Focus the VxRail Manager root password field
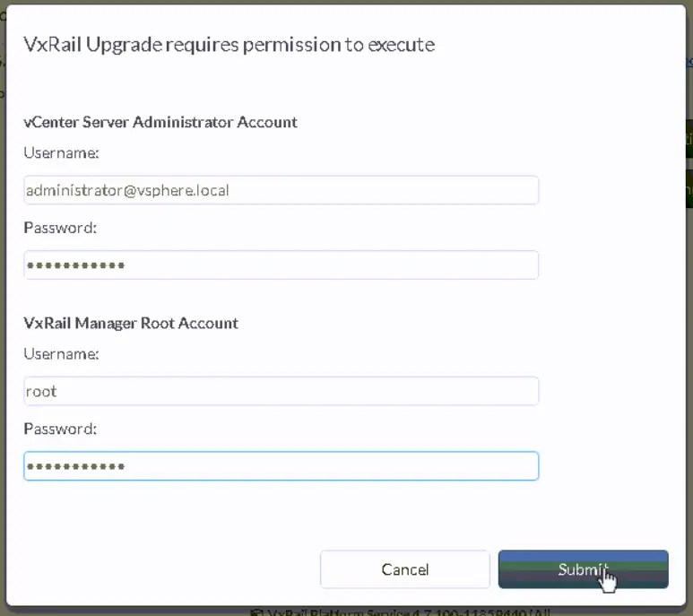The height and width of the screenshot is (616, 693). (282, 465)
